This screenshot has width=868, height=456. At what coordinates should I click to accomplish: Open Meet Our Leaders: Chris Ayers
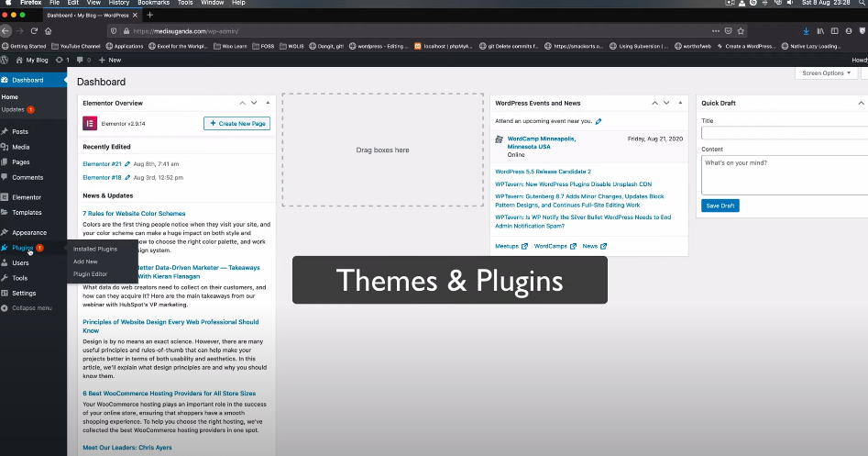pyautogui.click(x=127, y=448)
